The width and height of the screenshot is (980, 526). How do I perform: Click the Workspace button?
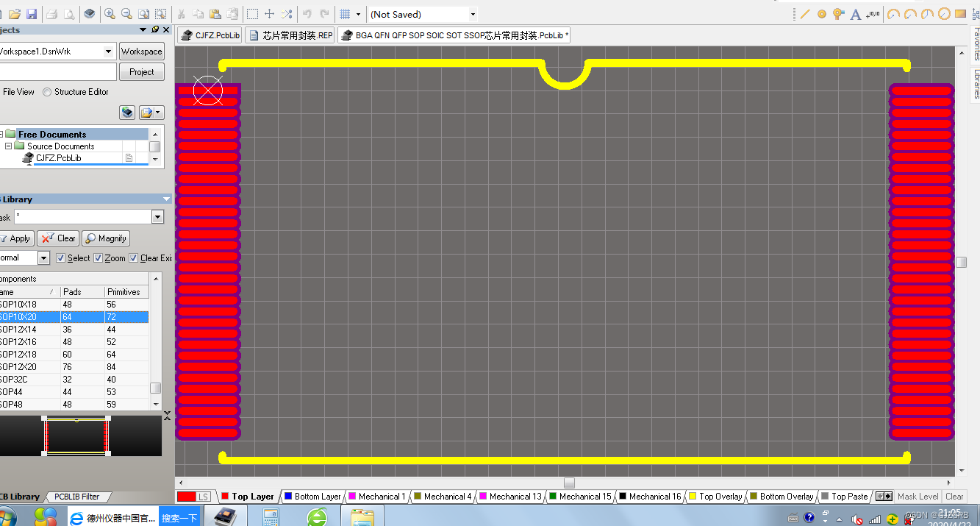(x=141, y=51)
